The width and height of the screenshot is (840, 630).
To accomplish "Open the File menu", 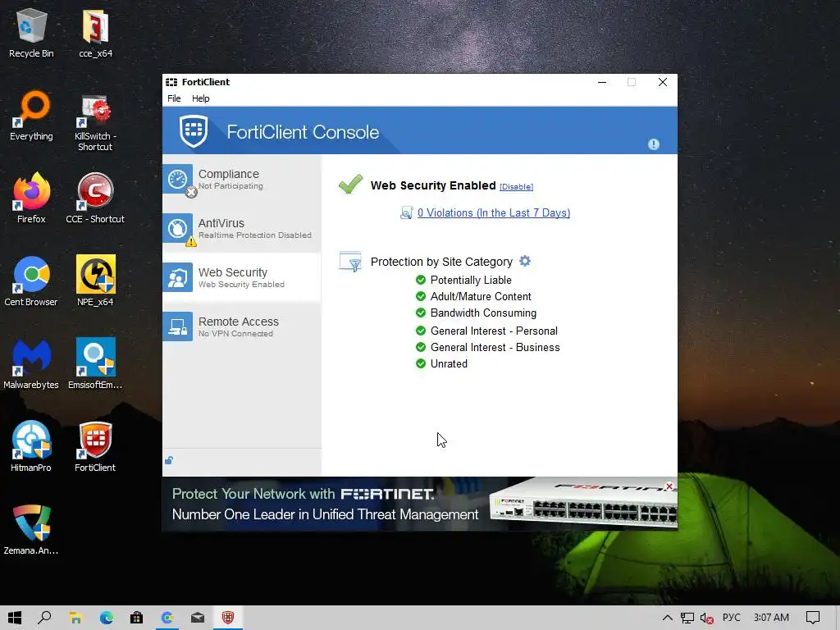I will click(x=174, y=98).
